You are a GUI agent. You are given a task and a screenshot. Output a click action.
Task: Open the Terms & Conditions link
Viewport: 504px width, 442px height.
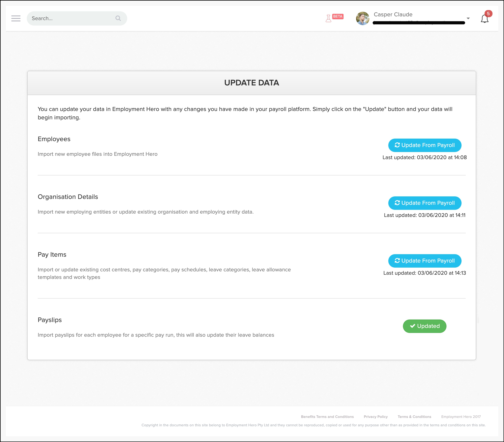tap(414, 417)
